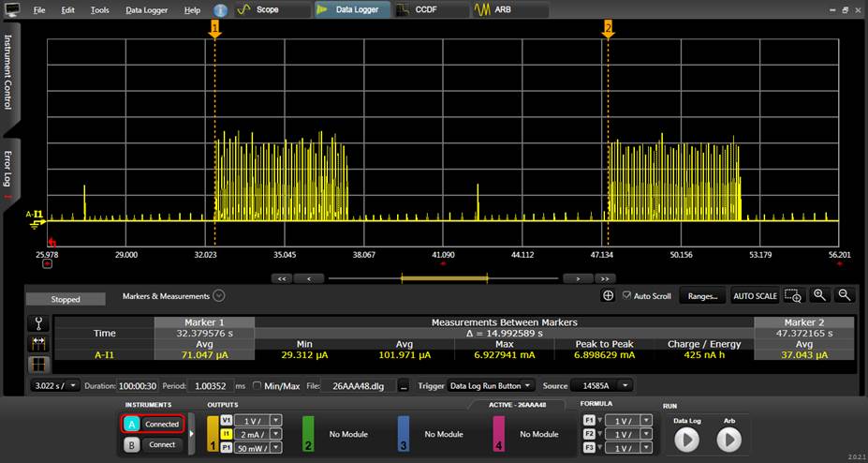
Task: Open the F1 1 V/ scale dropdown
Action: [x=646, y=420]
